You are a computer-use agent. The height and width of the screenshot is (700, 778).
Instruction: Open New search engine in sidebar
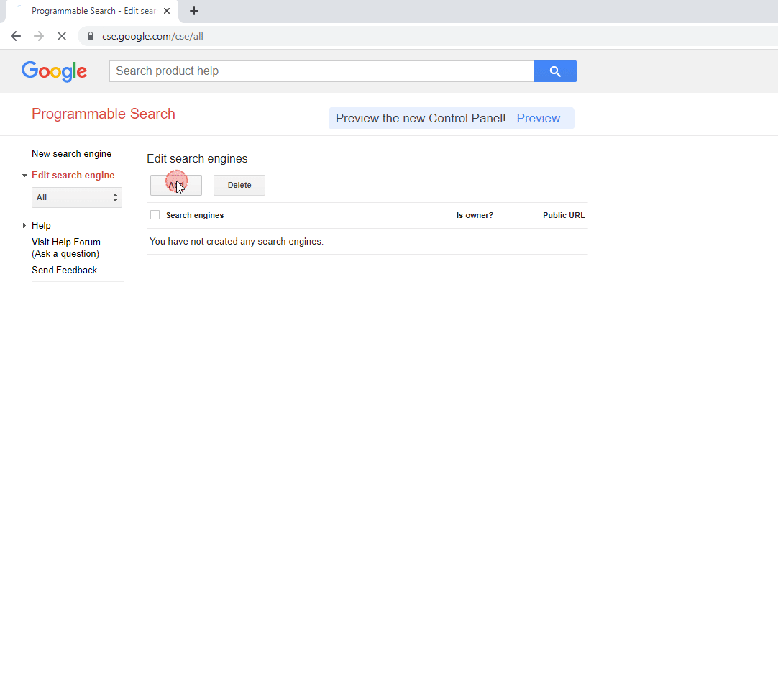click(71, 153)
